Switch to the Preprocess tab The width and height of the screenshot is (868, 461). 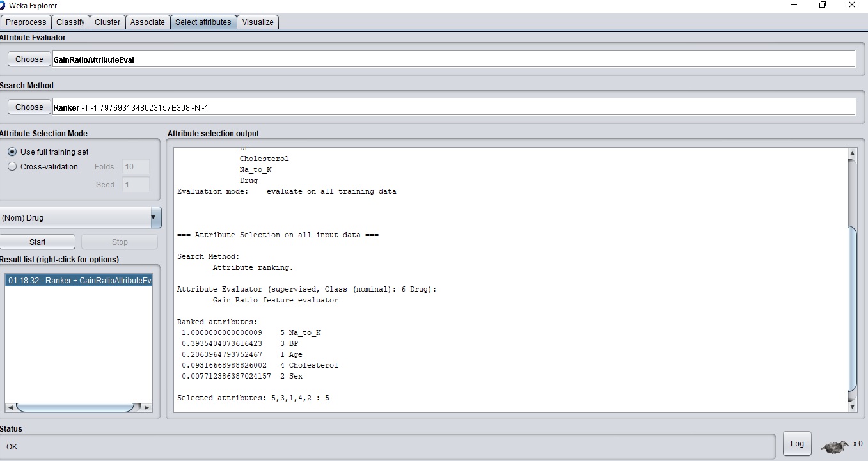(26, 22)
